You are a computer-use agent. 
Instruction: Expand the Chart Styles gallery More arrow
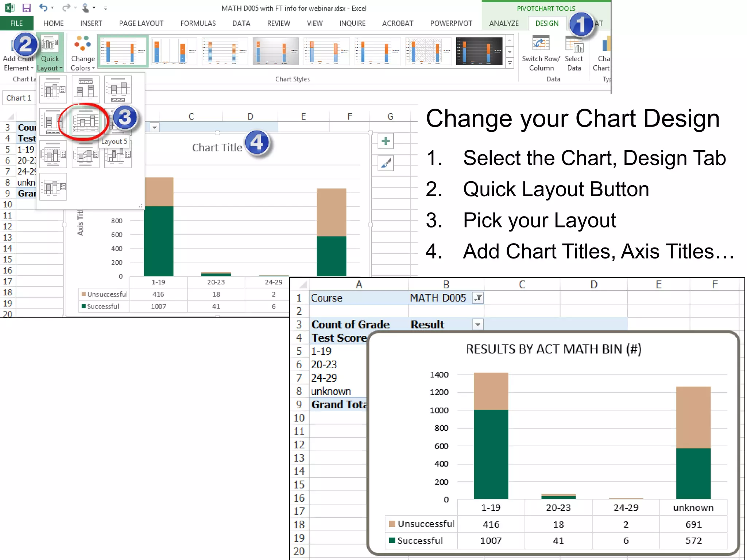[x=510, y=63]
